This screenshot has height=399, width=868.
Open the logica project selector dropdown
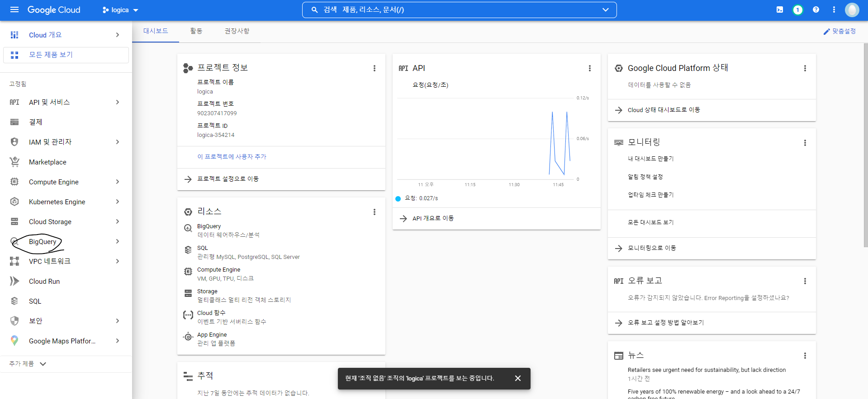coord(120,10)
